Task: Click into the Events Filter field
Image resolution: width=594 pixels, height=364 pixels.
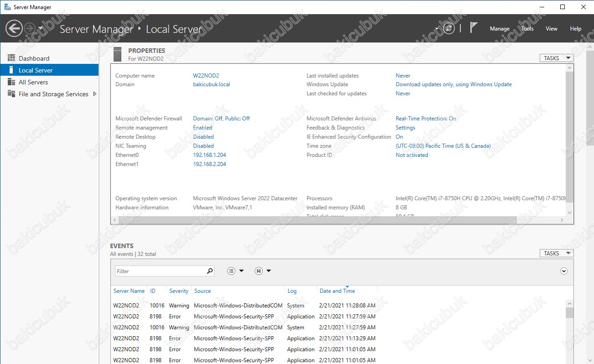Action: [x=160, y=271]
